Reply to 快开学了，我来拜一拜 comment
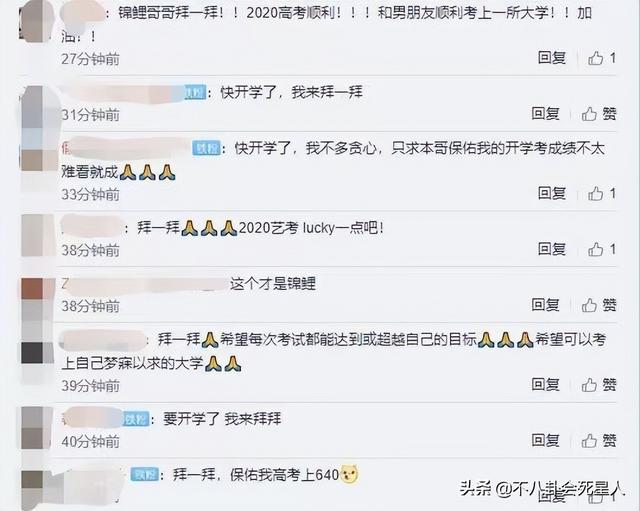Screen dimensions: 640x511 pyautogui.click(x=545, y=113)
